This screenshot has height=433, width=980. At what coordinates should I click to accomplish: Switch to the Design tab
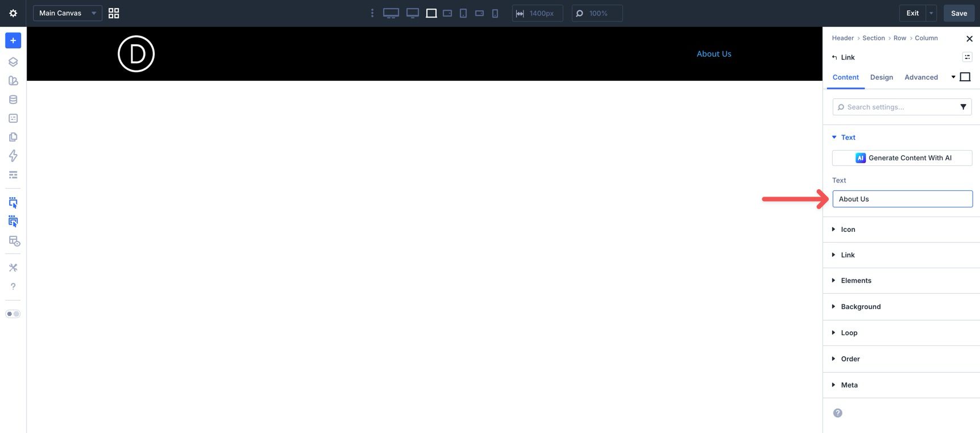tap(881, 77)
